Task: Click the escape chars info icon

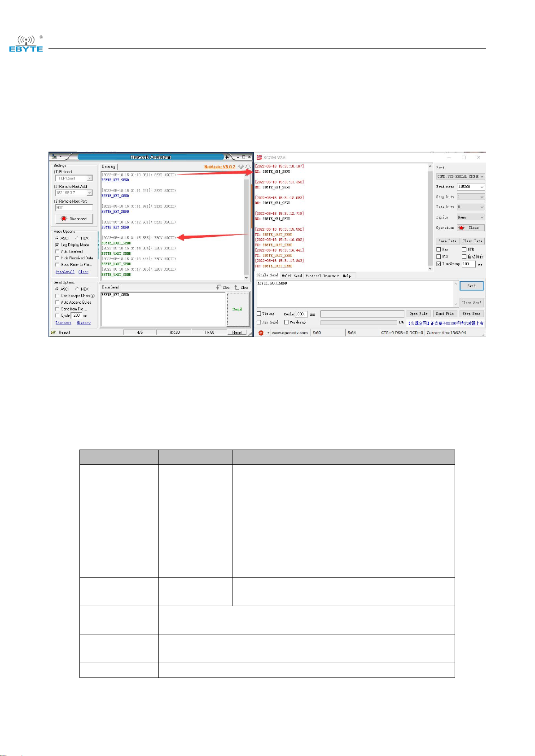Action: pyautogui.click(x=92, y=296)
